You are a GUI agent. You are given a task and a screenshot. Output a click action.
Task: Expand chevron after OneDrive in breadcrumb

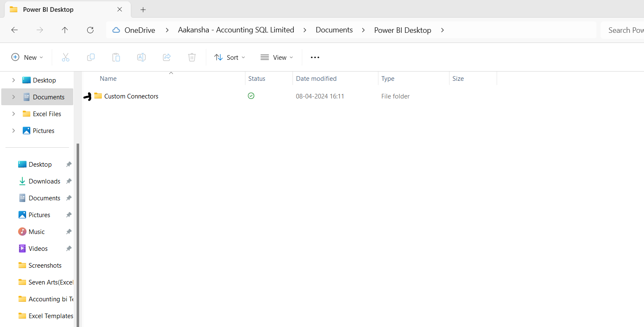click(x=167, y=30)
